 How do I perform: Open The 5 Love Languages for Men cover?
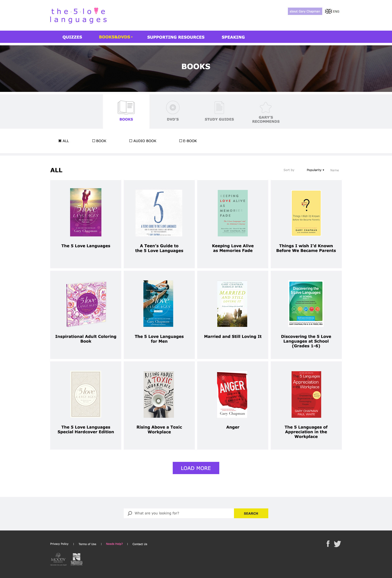(158, 303)
